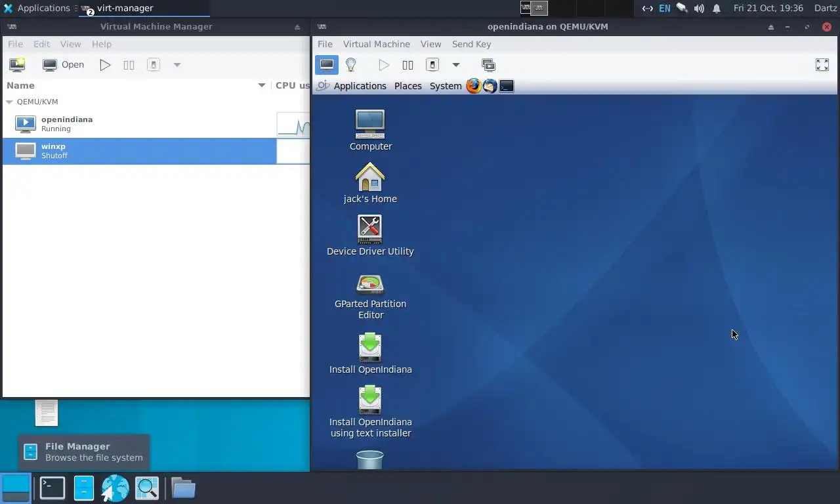Select the winxp shutoff VM row
This screenshot has height=504, width=840.
pos(156,151)
